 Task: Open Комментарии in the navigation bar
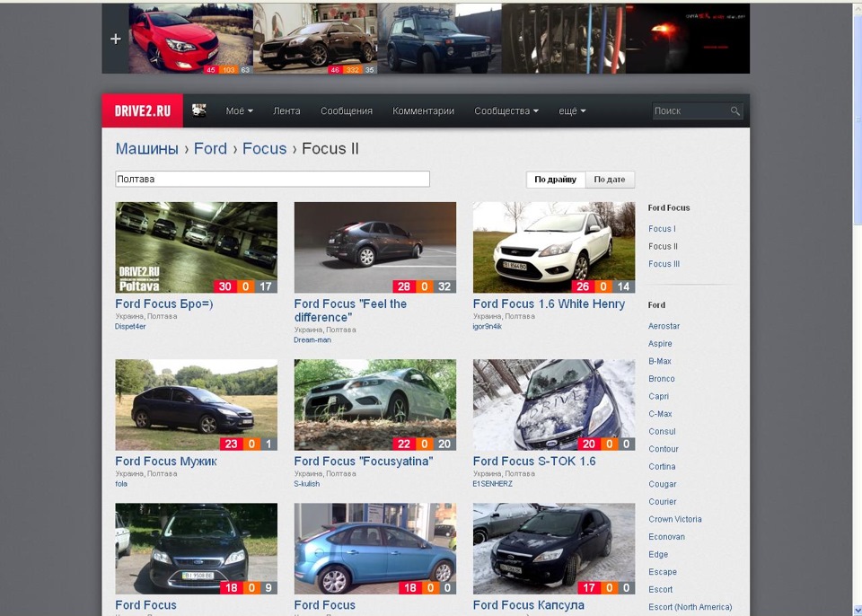(423, 111)
